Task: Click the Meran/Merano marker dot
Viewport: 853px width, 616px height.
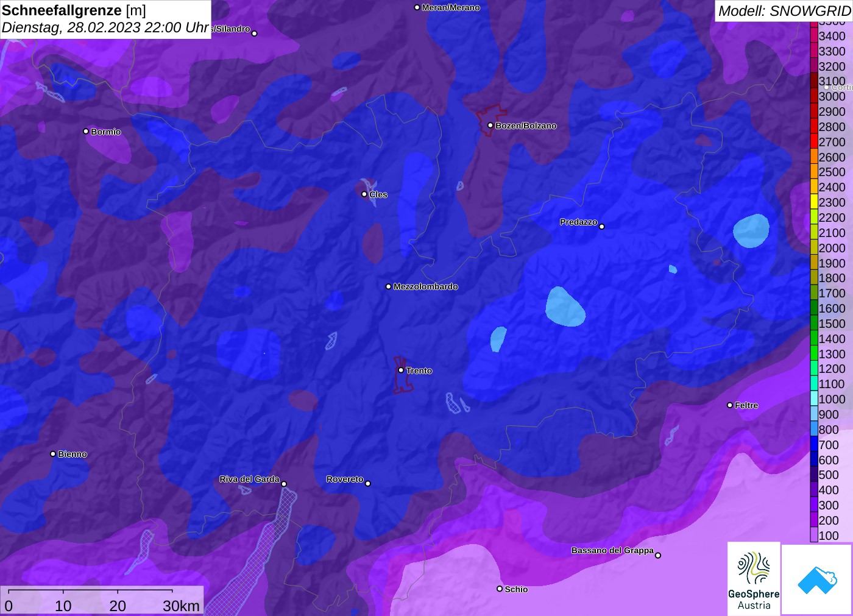Action: 417,8
